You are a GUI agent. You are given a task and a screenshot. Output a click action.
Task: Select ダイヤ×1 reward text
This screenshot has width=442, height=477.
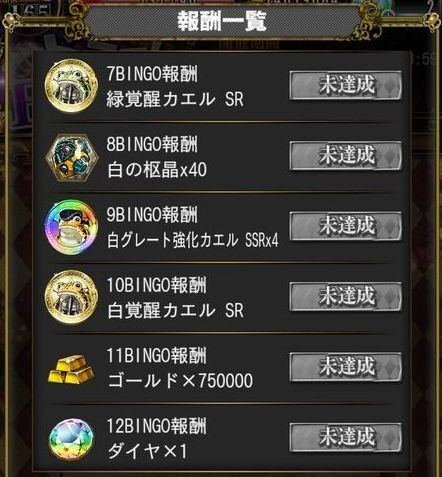[147, 451]
